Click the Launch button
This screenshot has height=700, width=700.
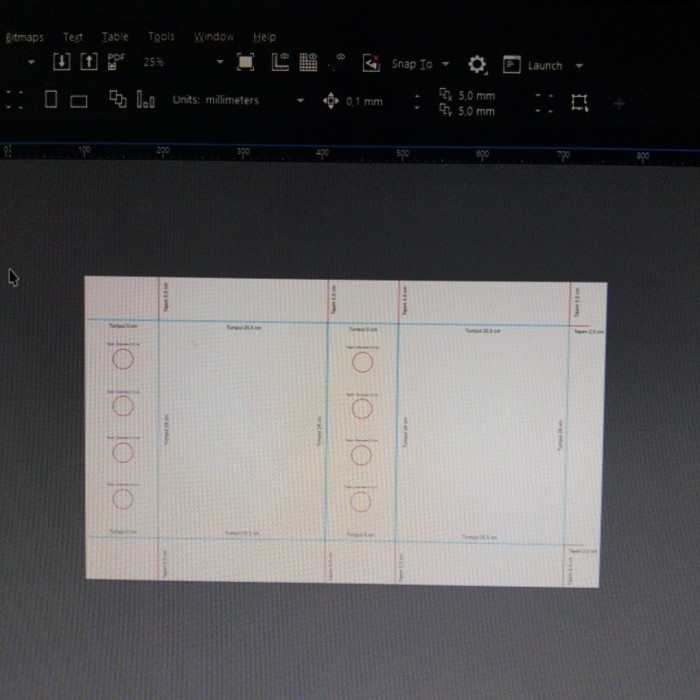544,65
